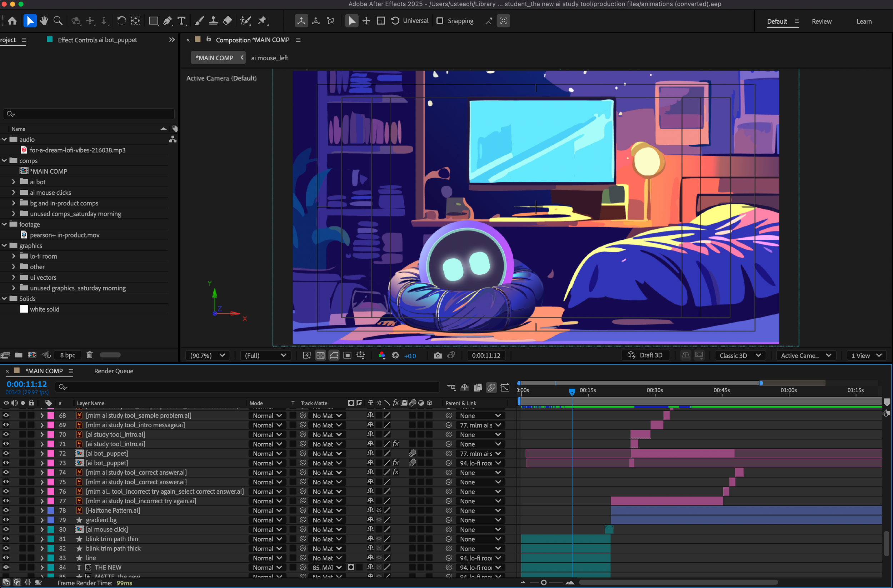893x588 pixels.
Task: Select the Clone Stamp tool
Action: (213, 21)
